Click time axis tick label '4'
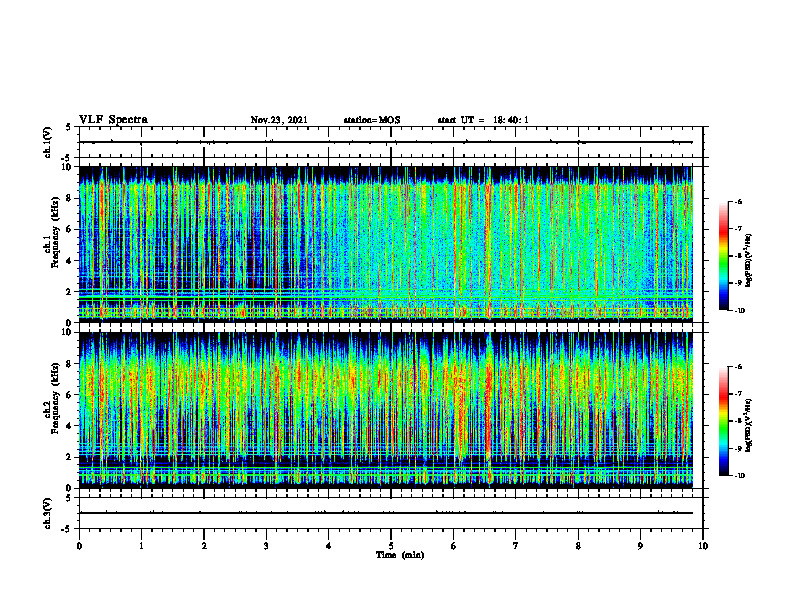 (x=329, y=546)
